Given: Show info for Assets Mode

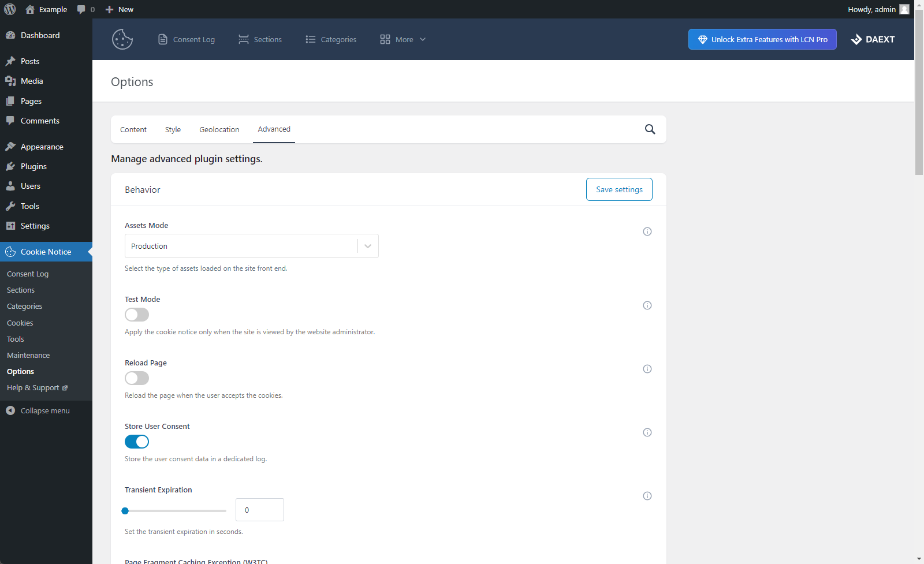Looking at the screenshot, I should tap(647, 231).
